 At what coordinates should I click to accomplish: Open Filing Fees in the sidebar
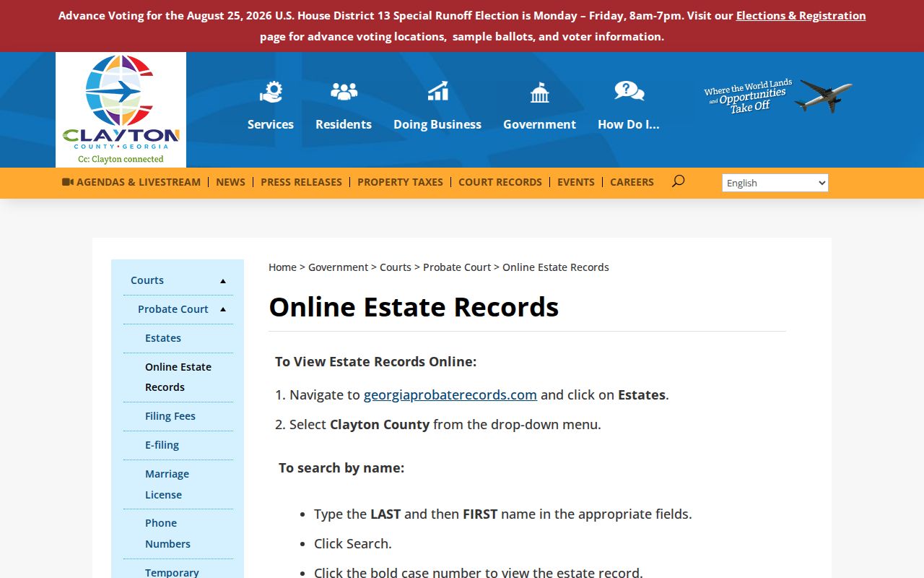click(170, 416)
